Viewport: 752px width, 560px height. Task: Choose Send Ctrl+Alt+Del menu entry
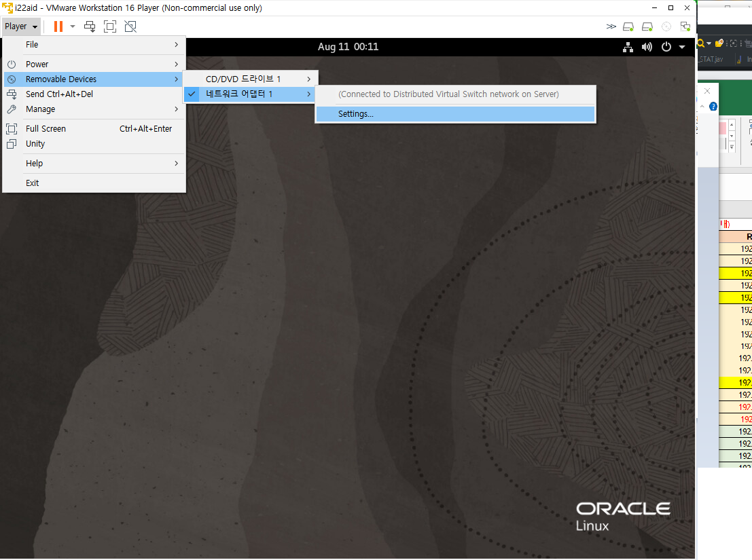(x=94, y=94)
